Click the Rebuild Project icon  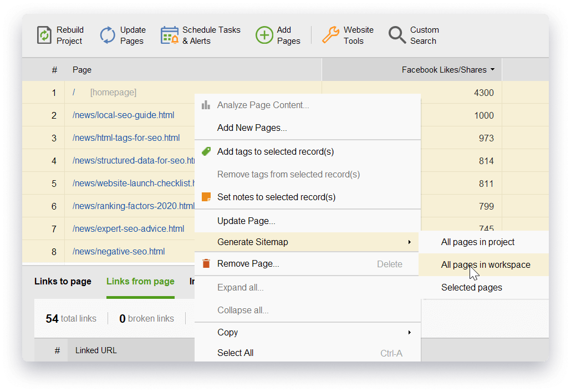(x=44, y=35)
